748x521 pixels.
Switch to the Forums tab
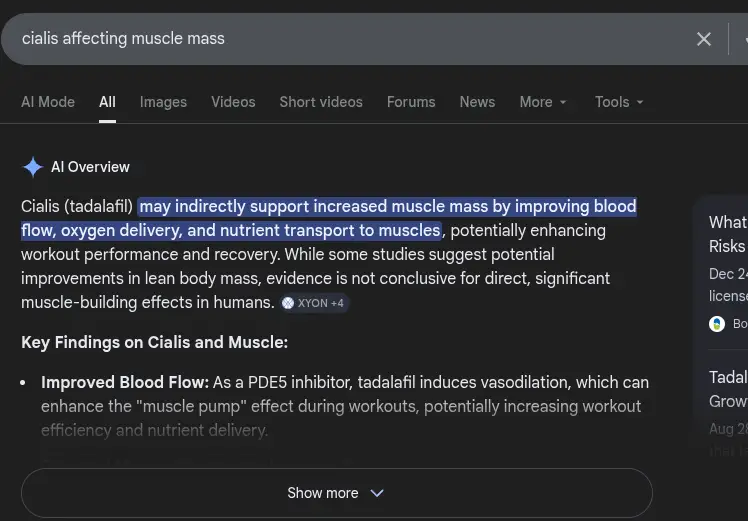point(411,102)
